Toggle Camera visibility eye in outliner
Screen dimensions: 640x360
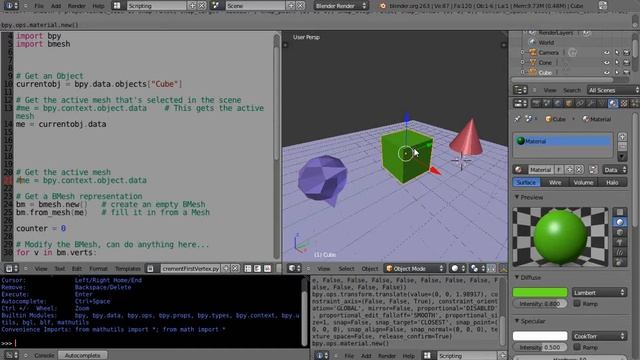tap(607, 53)
